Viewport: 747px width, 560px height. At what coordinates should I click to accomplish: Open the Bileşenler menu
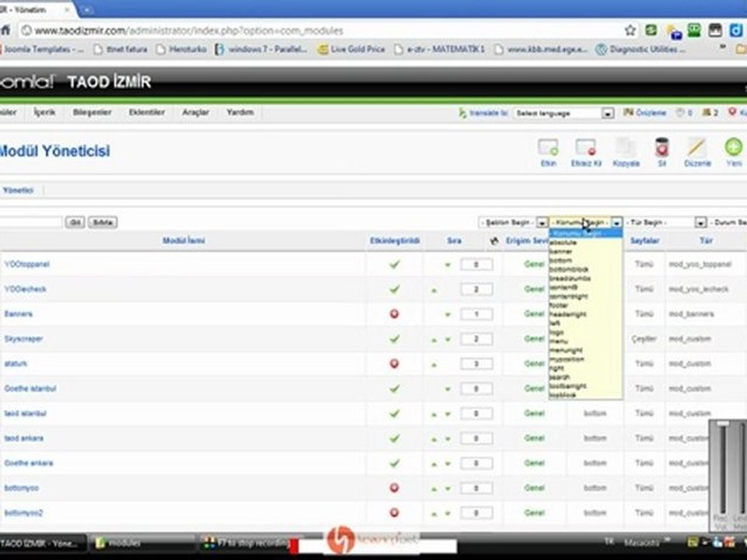(x=92, y=112)
